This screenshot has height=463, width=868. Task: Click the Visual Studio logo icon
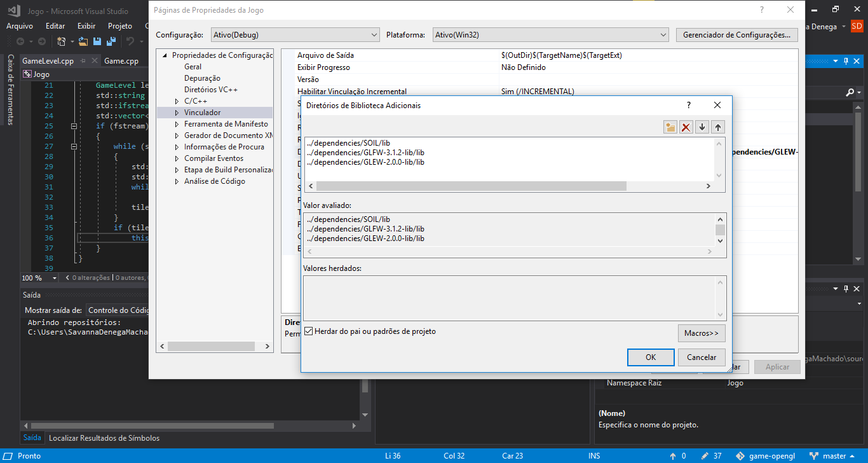click(15, 10)
